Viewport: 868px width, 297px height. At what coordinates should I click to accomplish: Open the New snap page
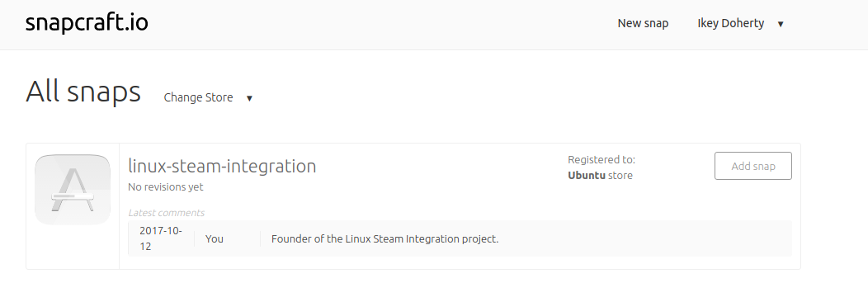(x=643, y=23)
